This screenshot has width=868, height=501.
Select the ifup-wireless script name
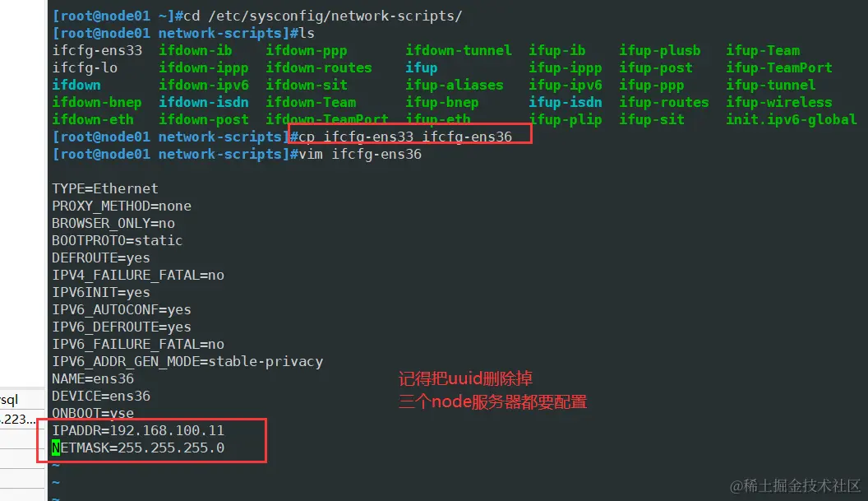[x=779, y=102]
